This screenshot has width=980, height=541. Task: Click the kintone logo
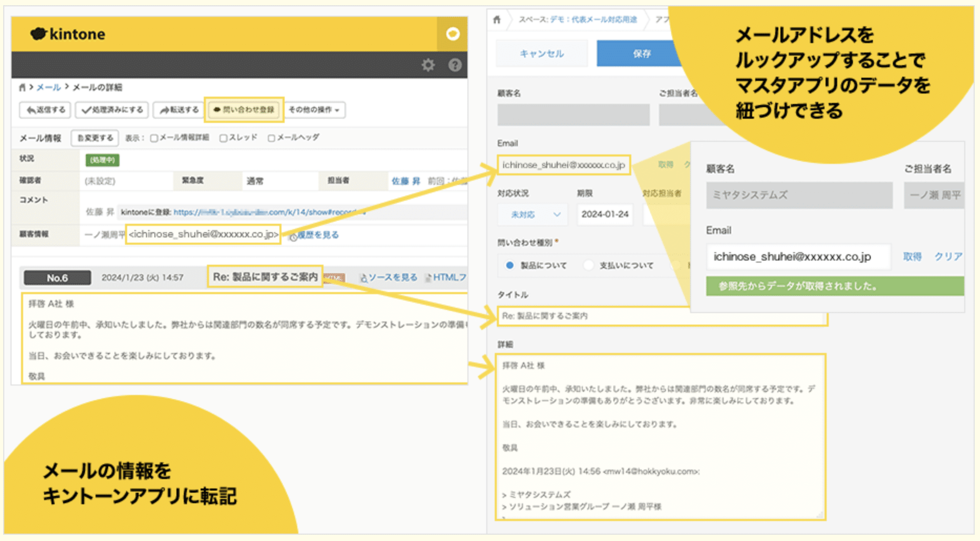(x=68, y=34)
